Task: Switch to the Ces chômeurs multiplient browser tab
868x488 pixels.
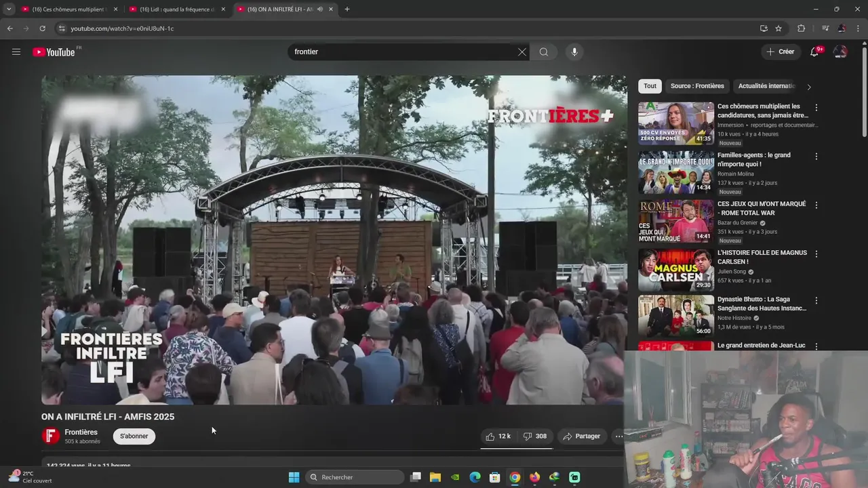Action: pos(68,9)
